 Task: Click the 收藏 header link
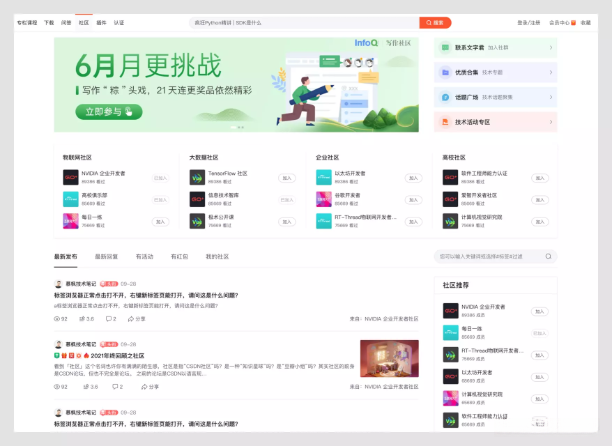[586, 23]
